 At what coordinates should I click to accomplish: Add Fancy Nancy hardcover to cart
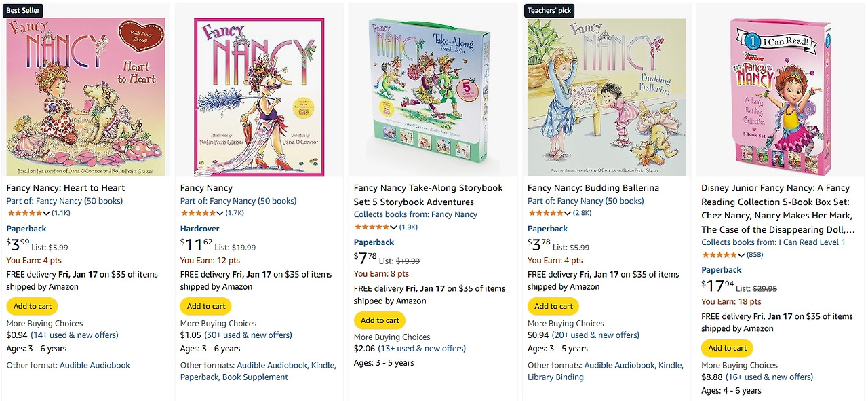[x=206, y=306]
